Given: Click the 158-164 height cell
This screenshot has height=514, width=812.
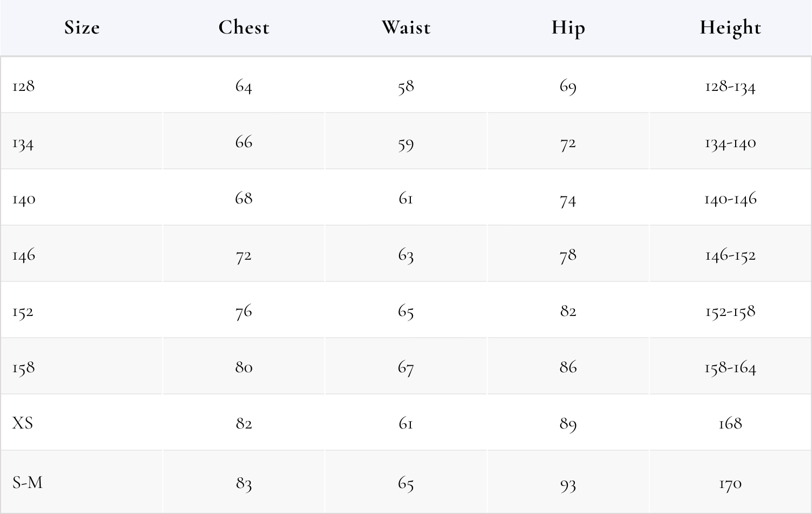Looking at the screenshot, I should [x=730, y=368].
